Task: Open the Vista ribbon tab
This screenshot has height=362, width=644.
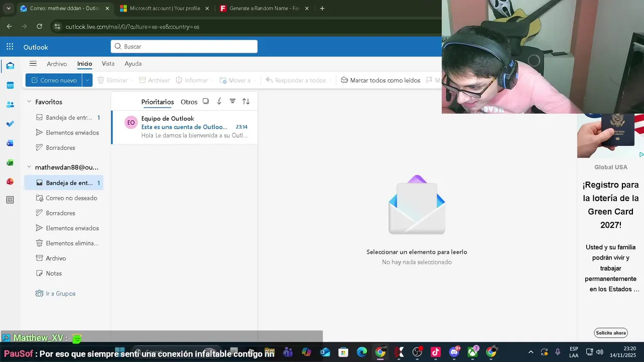Action: 108,64
